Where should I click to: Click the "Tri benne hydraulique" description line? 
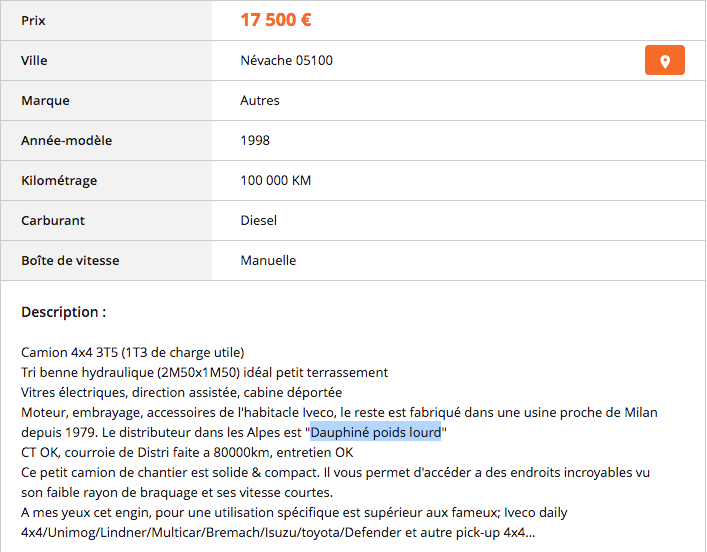(204, 372)
